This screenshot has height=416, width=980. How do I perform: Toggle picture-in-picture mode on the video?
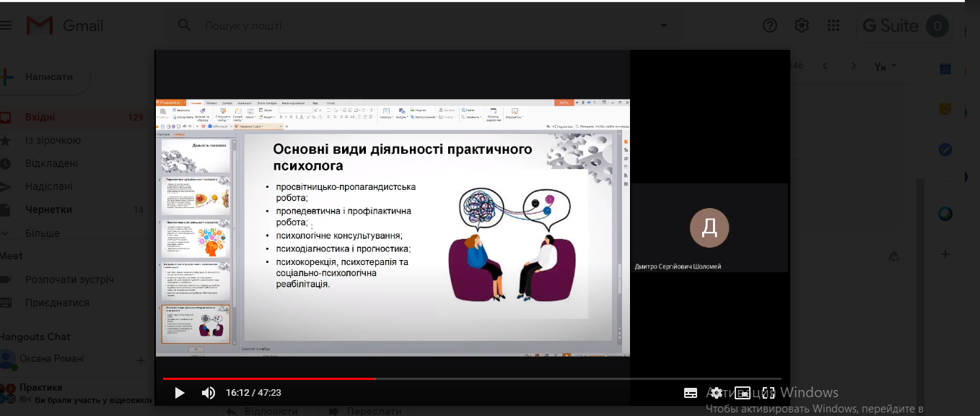click(743, 393)
